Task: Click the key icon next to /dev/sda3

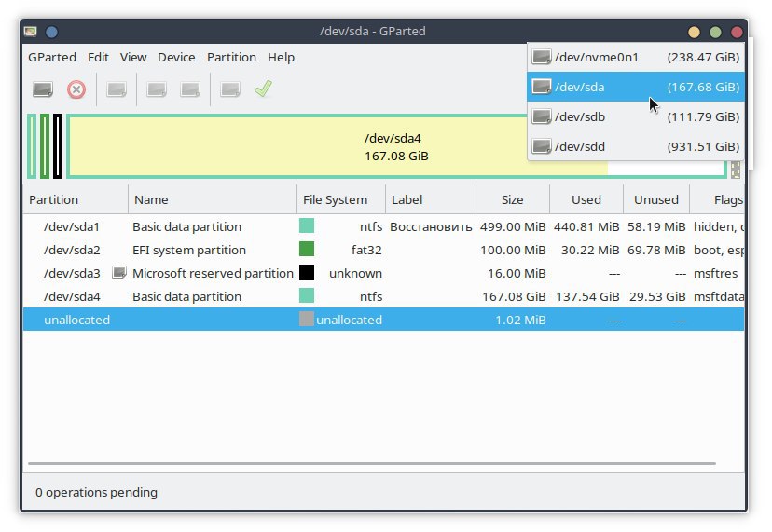Action: click(119, 272)
